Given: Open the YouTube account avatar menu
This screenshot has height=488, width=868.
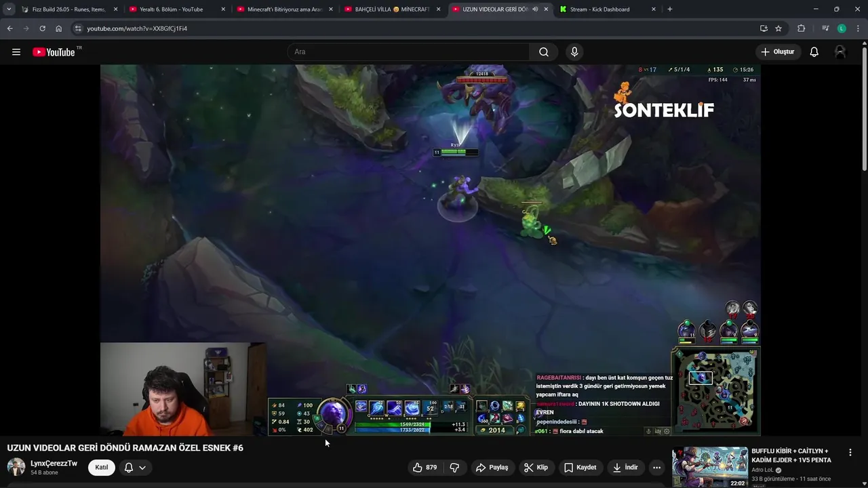Looking at the screenshot, I should [840, 52].
